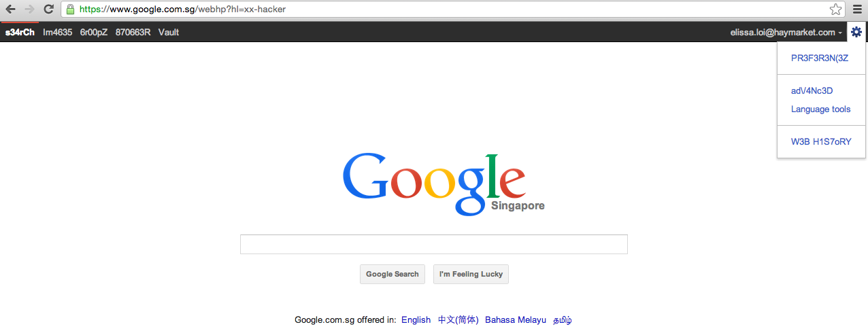Viewport: 868px width, 331px height.
Task: Open 870663R in top bar
Action: click(x=133, y=32)
